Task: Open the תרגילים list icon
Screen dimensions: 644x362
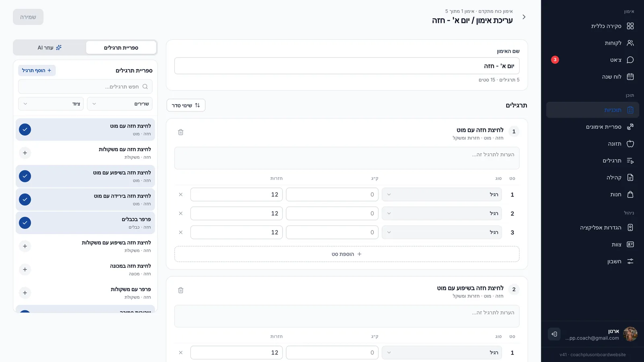Action: 630,160
